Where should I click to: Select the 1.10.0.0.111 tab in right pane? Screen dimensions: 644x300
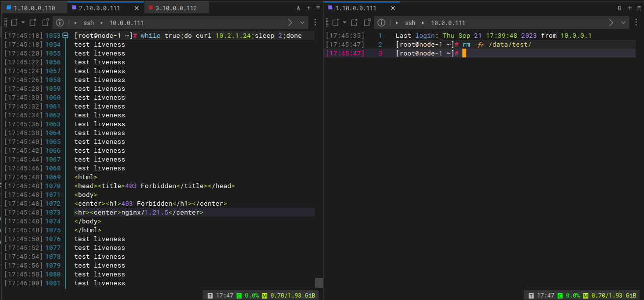point(361,8)
